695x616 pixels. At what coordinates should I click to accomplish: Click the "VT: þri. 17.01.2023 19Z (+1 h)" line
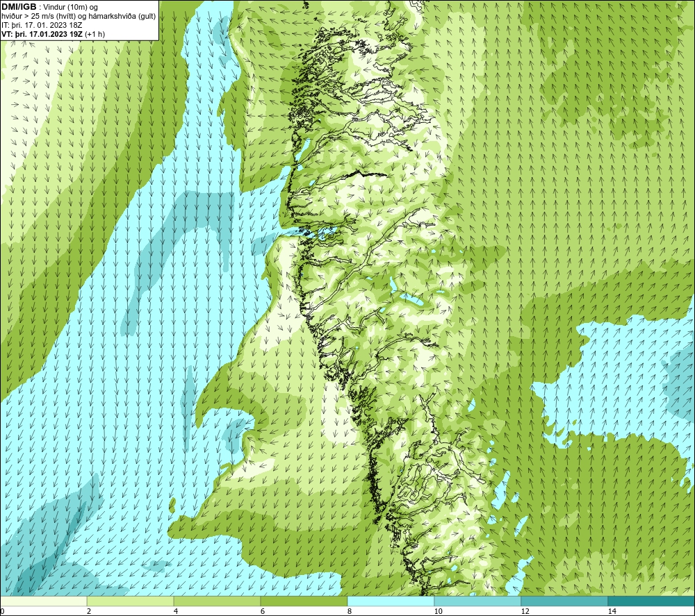(54, 34)
